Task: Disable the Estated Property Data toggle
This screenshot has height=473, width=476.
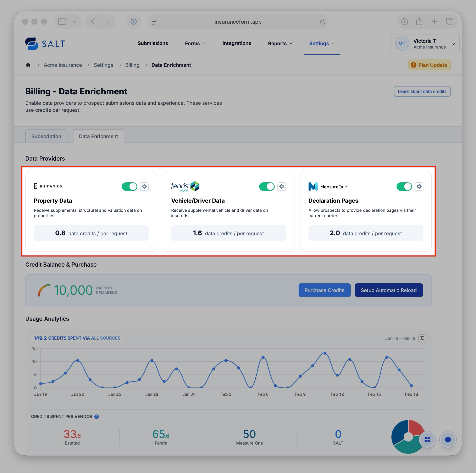Action: [129, 187]
